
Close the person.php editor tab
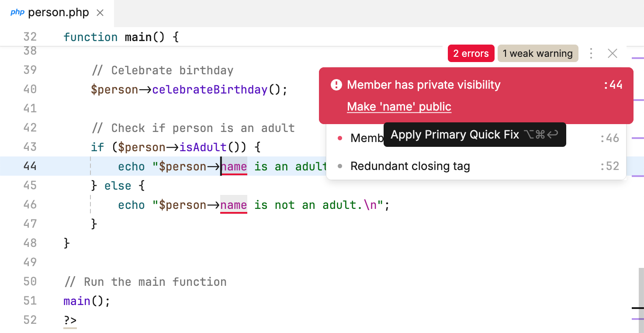coord(100,13)
